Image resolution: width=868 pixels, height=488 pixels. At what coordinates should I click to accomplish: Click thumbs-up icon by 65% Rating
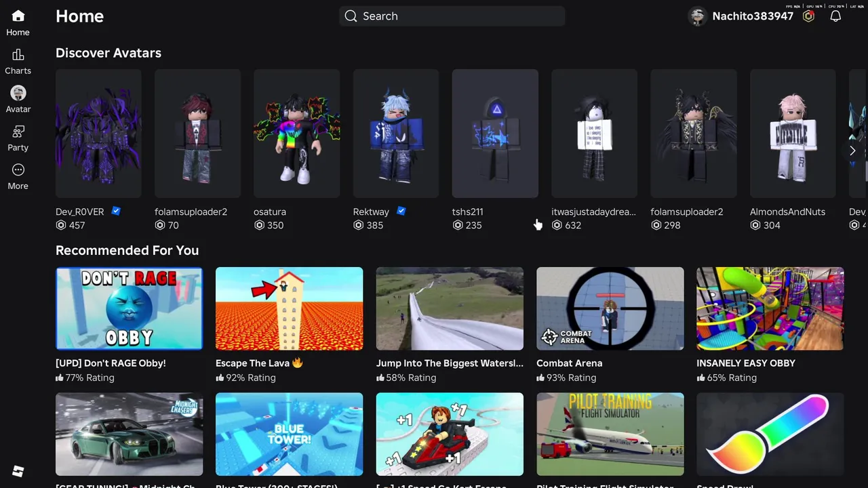click(x=701, y=378)
